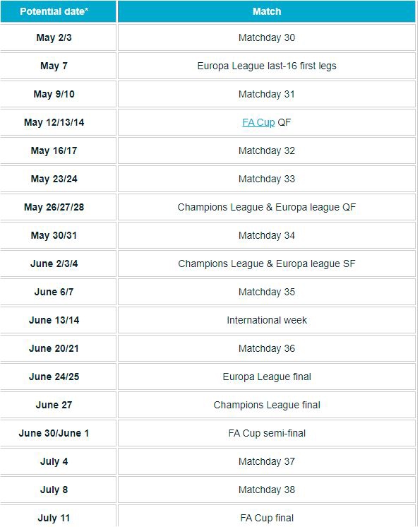Click the FA Cup final cell
The width and height of the screenshot is (420, 527).
point(267,516)
